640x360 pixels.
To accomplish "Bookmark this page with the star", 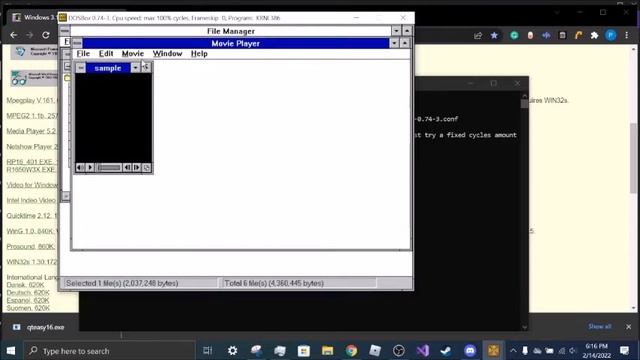I will pyautogui.click(x=494, y=36).
